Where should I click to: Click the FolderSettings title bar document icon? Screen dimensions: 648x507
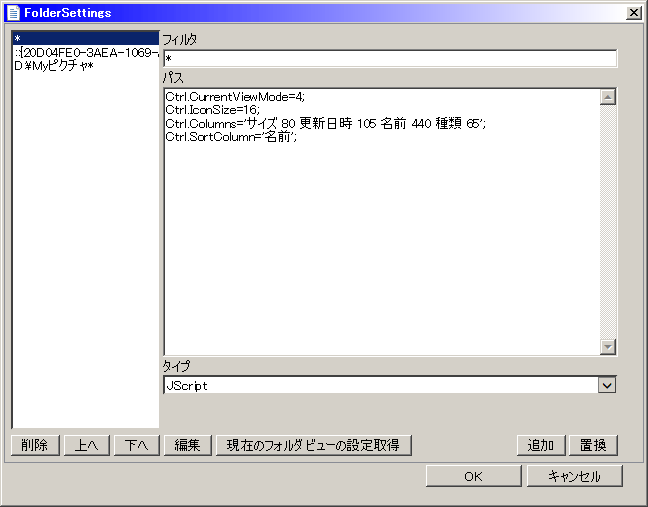[x=13, y=13]
